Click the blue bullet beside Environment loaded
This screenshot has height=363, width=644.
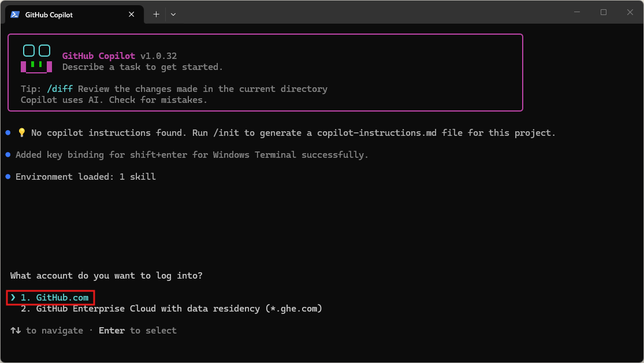8,177
